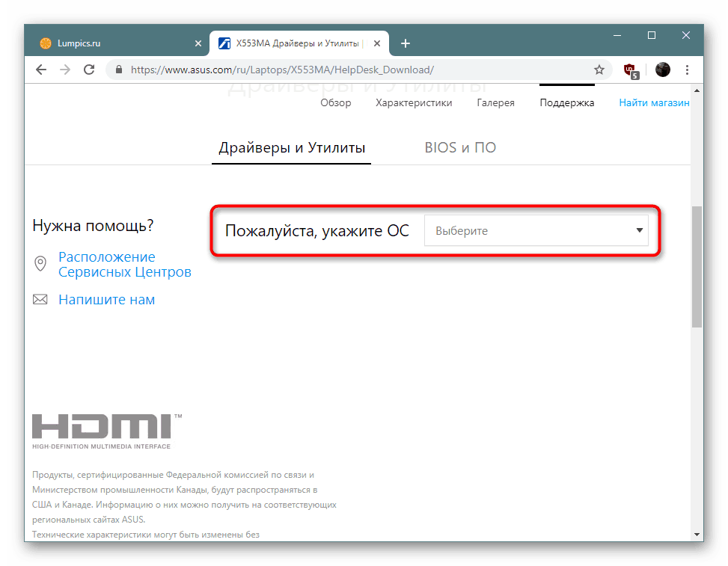Open the uBlock extension shield icon

(631, 70)
